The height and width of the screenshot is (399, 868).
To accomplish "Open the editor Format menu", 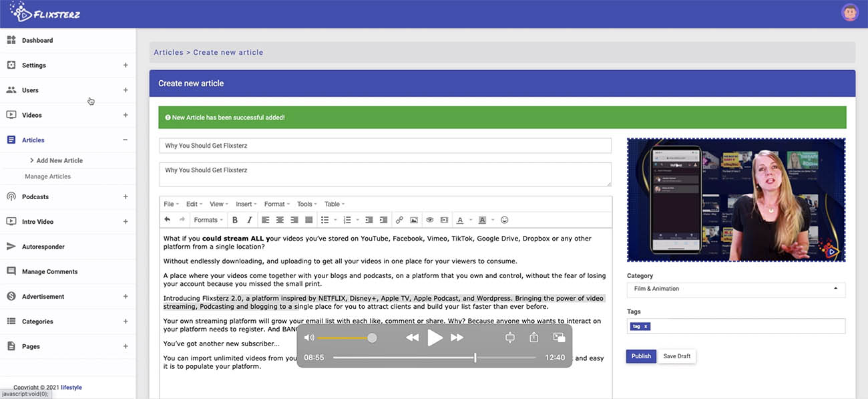I will 276,204.
